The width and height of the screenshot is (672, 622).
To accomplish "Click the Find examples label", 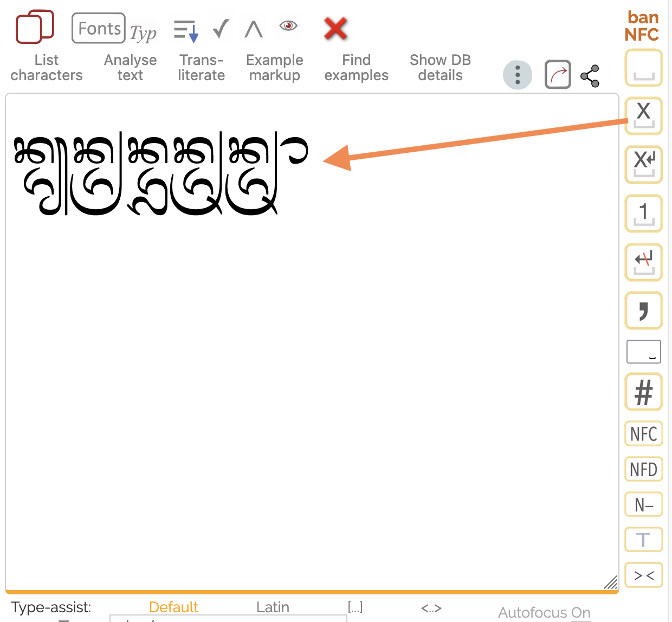I will (357, 68).
